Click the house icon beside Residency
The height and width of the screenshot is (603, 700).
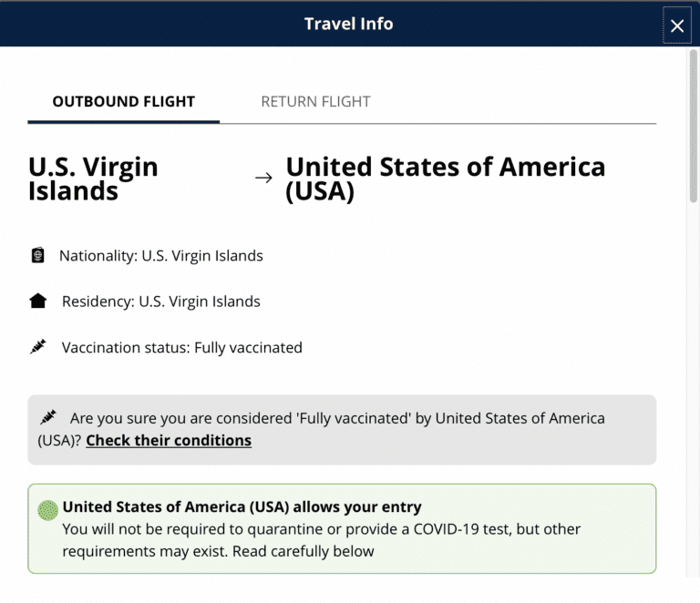point(38,301)
